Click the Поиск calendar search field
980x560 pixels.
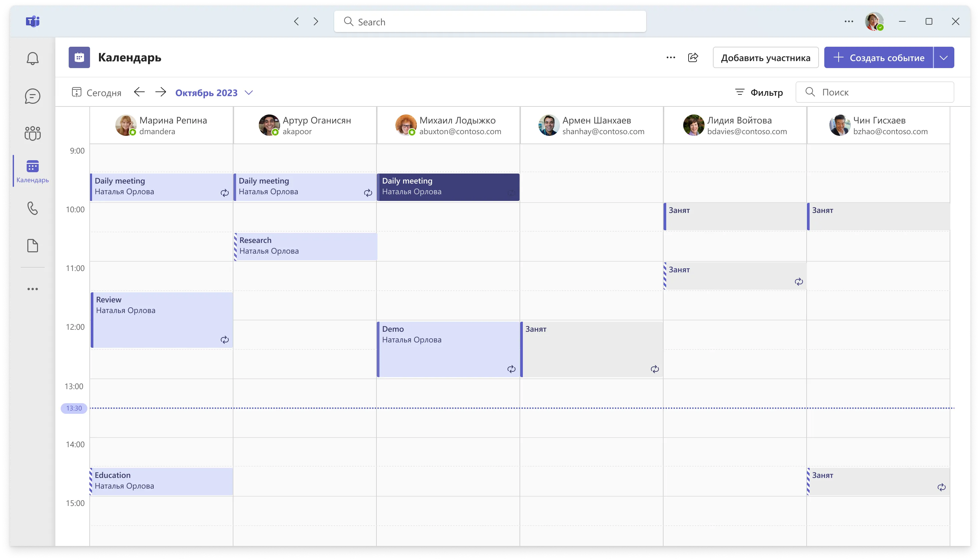(x=874, y=92)
